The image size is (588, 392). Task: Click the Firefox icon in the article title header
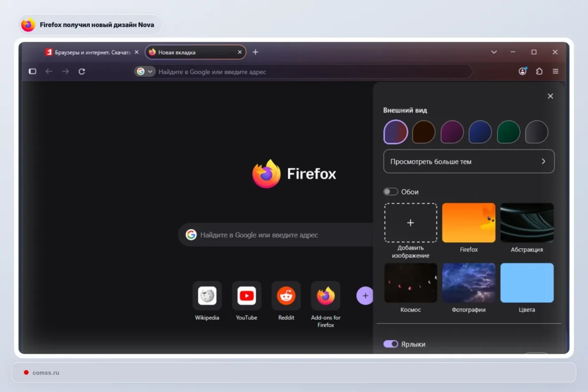pyautogui.click(x=28, y=24)
